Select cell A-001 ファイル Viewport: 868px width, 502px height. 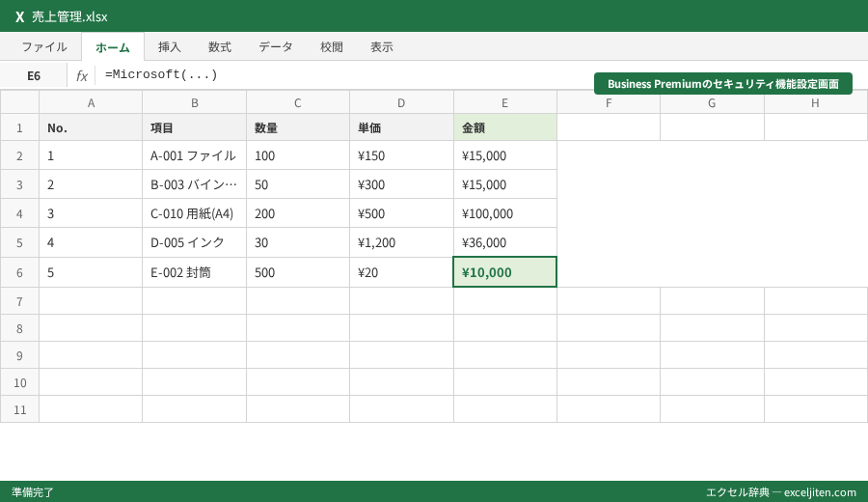pos(194,155)
